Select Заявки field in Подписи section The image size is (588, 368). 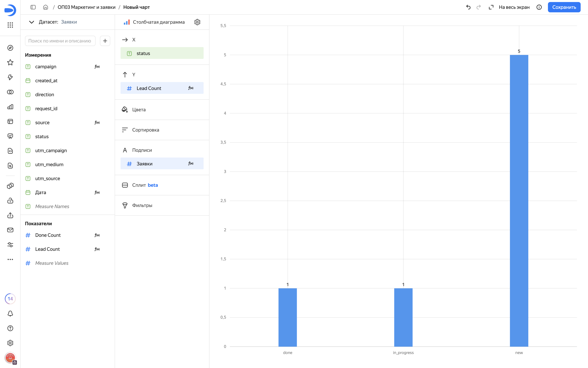162,164
